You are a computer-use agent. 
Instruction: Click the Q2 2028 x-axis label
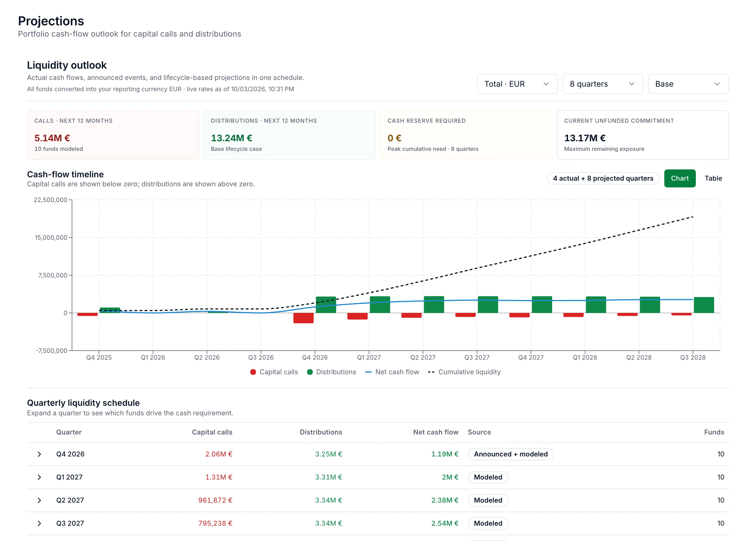639,358
